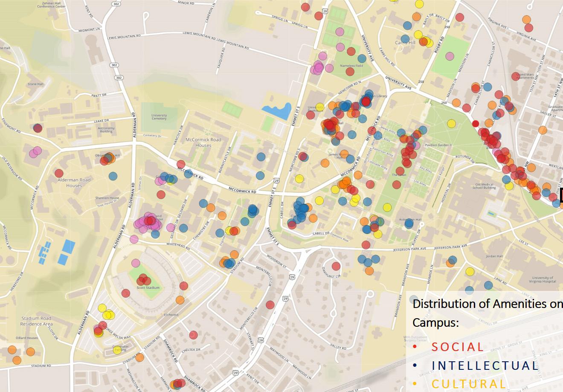Click the "Distribution of Amenities on" legend title

(x=488, y=304)
